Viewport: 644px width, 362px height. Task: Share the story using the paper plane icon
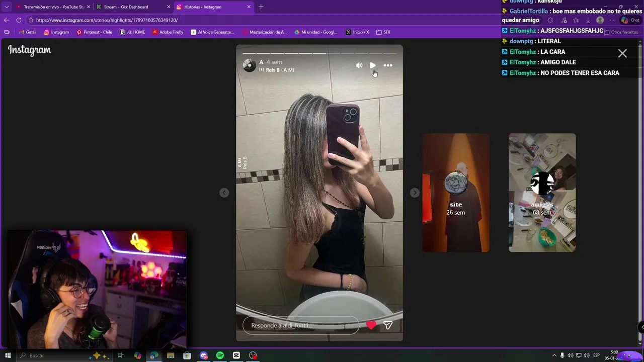click(388, 325)
